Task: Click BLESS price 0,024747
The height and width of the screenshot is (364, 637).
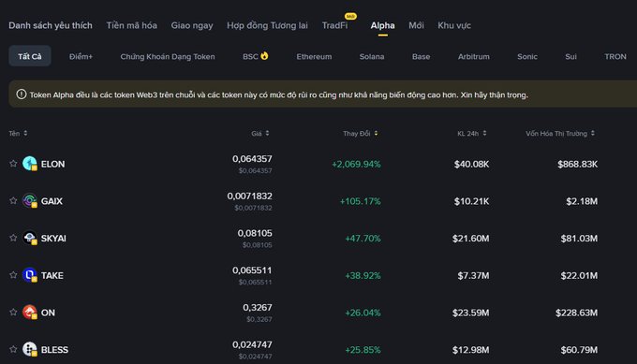Action: (252, 344)
